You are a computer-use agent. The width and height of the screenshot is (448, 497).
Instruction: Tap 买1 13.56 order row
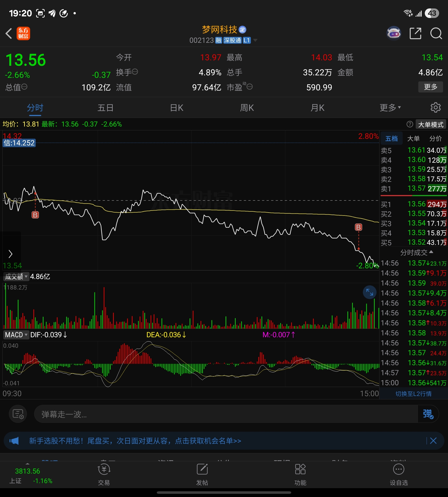point(414,204)
